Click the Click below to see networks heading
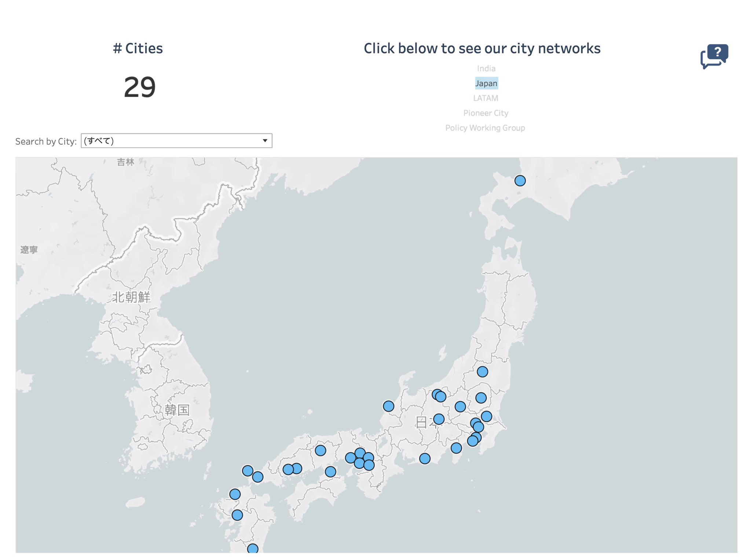This screenshot has height=560, width=751. (x=482, y=48)
